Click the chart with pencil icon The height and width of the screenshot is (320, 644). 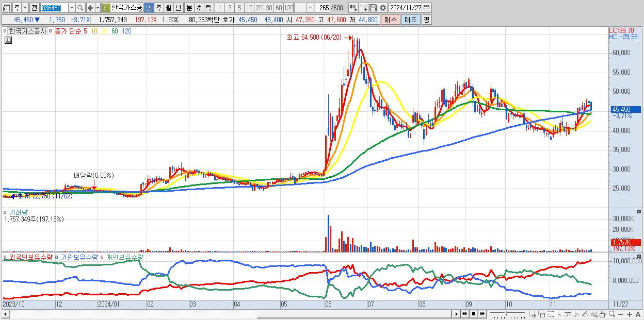point(585,314)
